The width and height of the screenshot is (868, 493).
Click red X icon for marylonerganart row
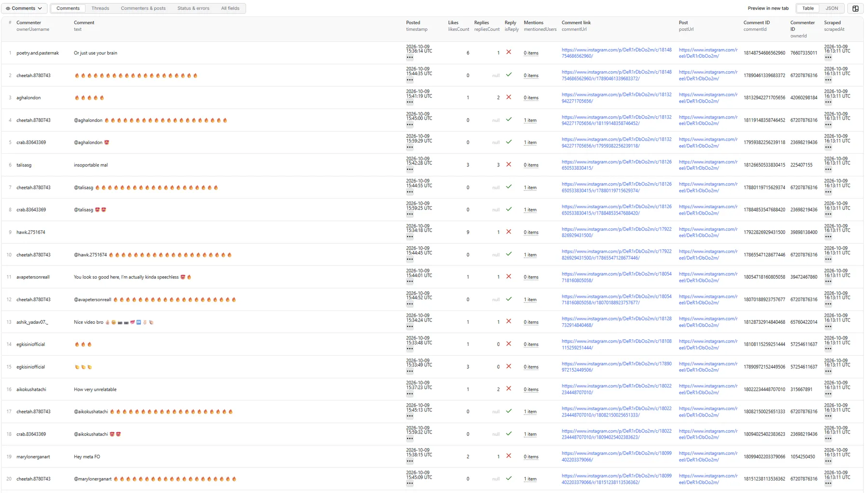(x=509, y=456)
